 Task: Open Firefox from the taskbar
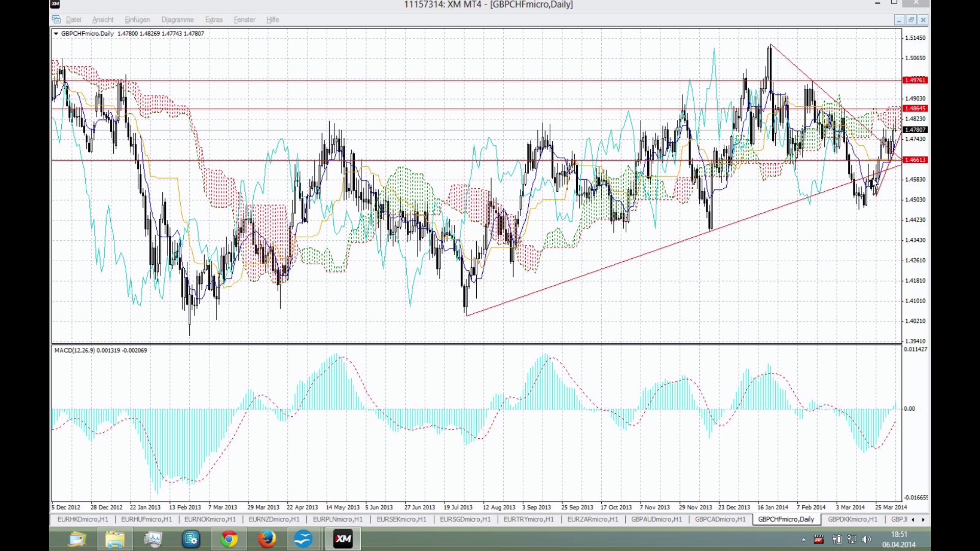tap(266, 539)
